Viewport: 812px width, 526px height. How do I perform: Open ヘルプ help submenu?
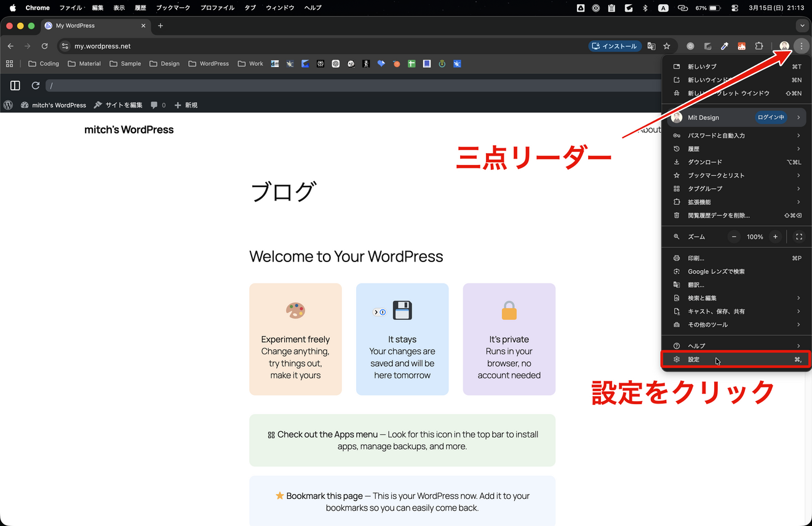pos(736,346)
